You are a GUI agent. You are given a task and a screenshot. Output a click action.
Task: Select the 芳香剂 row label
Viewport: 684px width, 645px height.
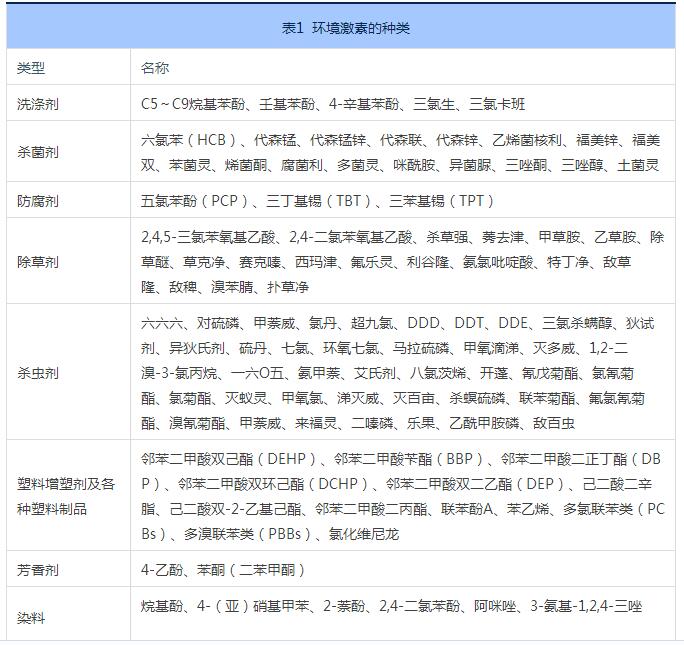click(x=38, y=570)
